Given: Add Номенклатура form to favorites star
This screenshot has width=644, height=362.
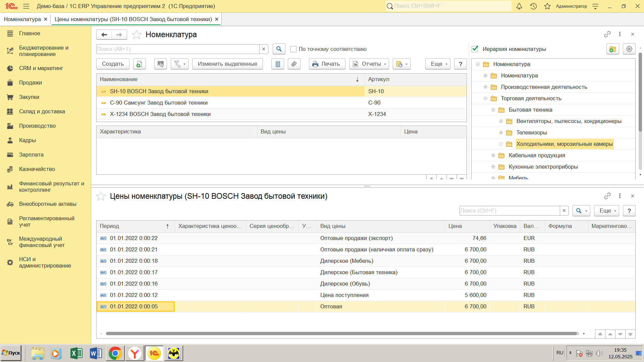Looking at the screenshot, I should coord(137,35).
